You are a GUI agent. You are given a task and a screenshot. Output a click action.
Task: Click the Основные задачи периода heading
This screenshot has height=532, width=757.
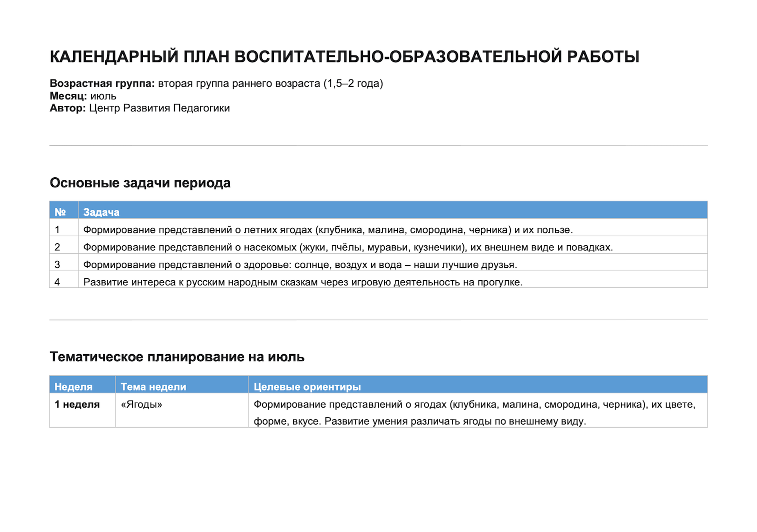[140, 183]
